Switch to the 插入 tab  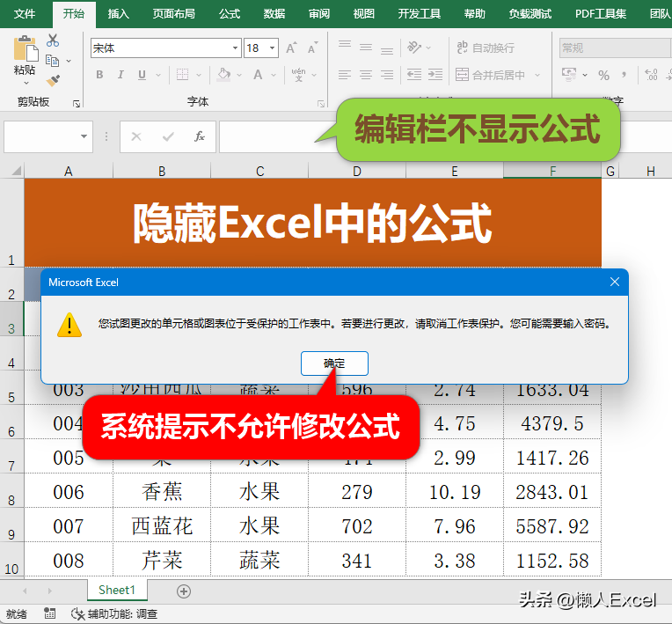[118, 14]
